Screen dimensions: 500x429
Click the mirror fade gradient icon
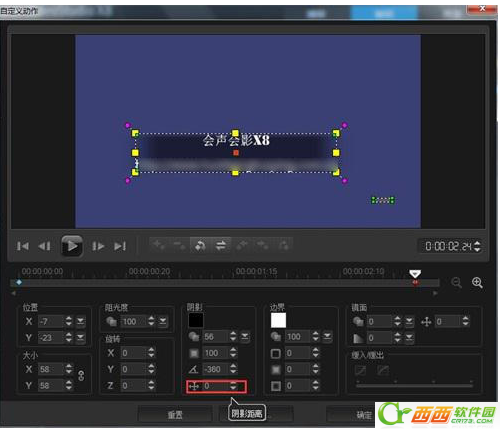coord(358,338)
